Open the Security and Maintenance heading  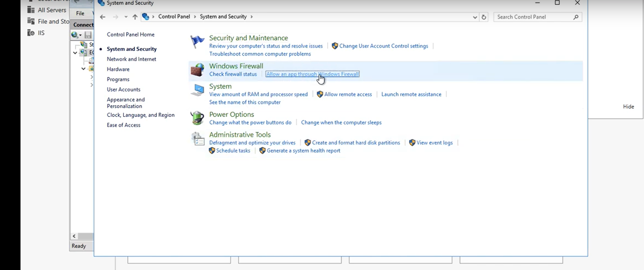pyautogui.click(x=248, y=38)
